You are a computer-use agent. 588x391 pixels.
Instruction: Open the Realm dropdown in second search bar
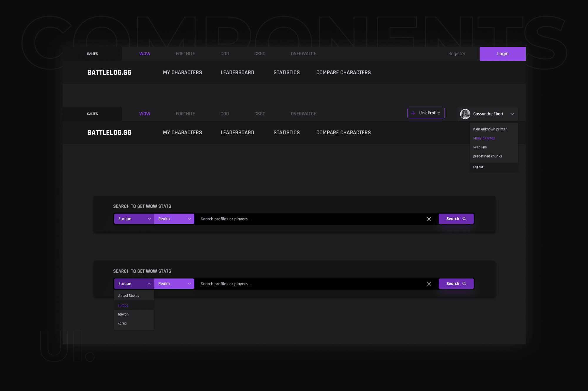click(x=174, y=284)
